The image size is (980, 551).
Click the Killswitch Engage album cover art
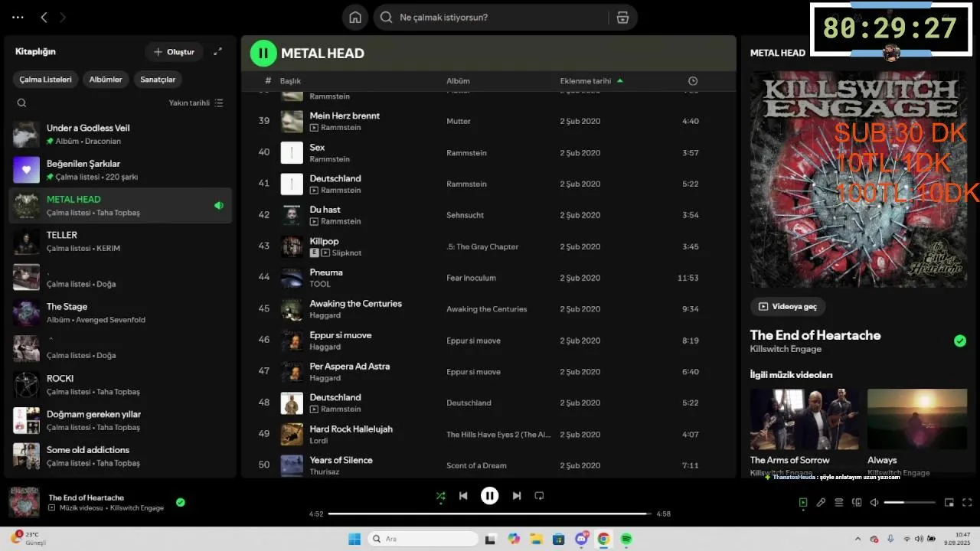[x=858, y=179]
